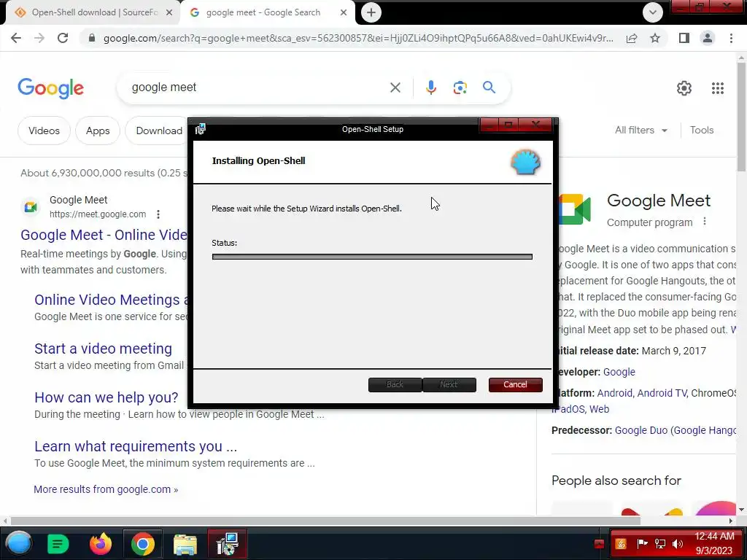This screenshot has width=747, height=560.
Task: Open the Online Video Meetings sitelink
Action: pyautogui.click(x=111, y=300)
